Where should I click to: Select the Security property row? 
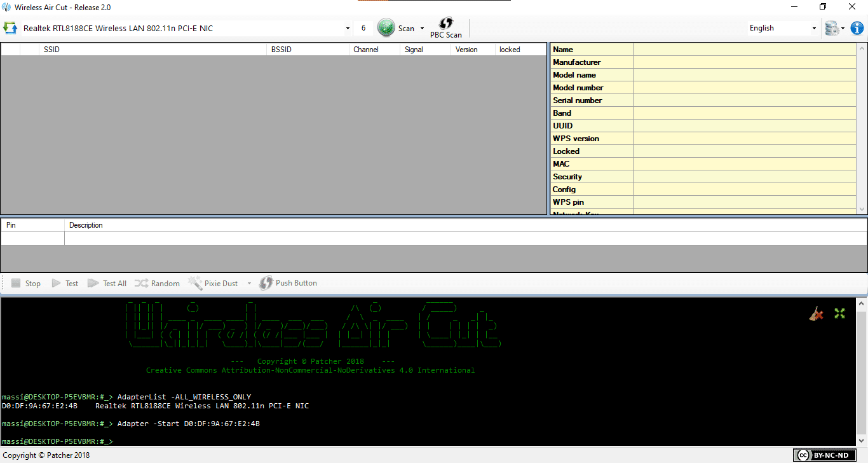(703, 177)
